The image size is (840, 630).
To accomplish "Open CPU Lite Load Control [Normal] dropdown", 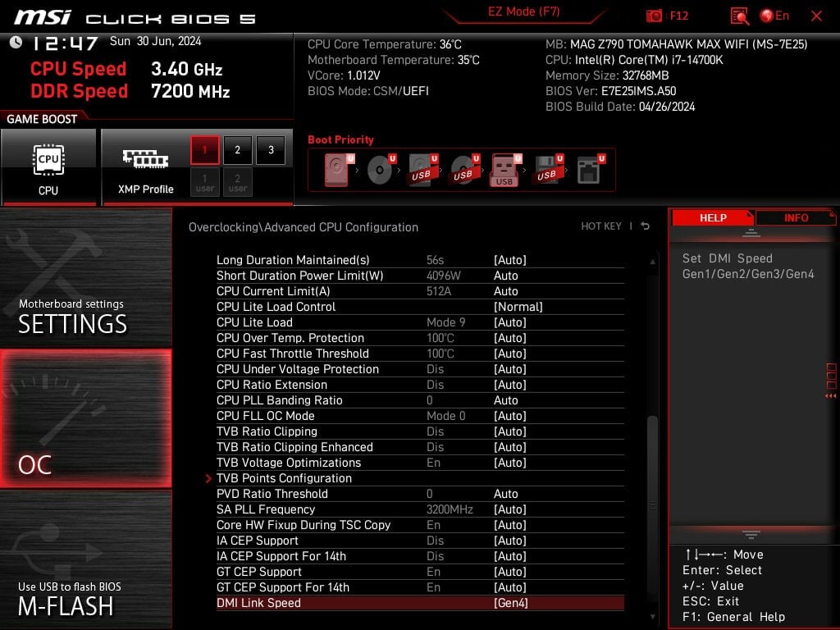I will (x=518, y=307).
